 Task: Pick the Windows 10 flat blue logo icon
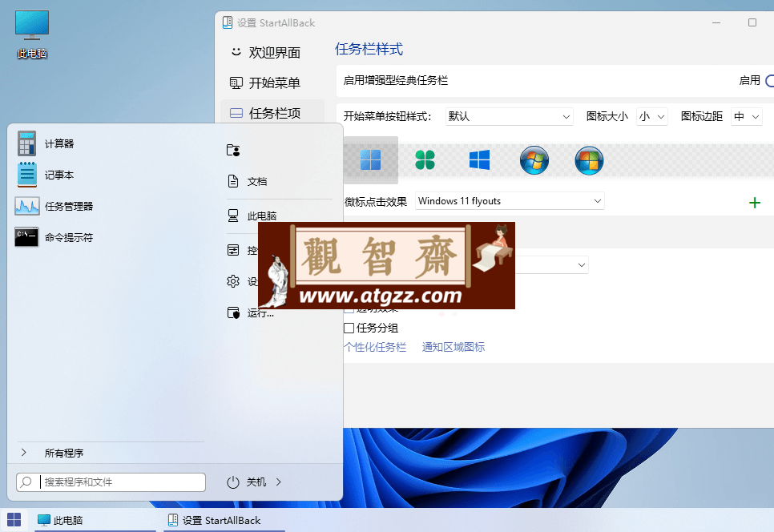click(x=479, y=160)
